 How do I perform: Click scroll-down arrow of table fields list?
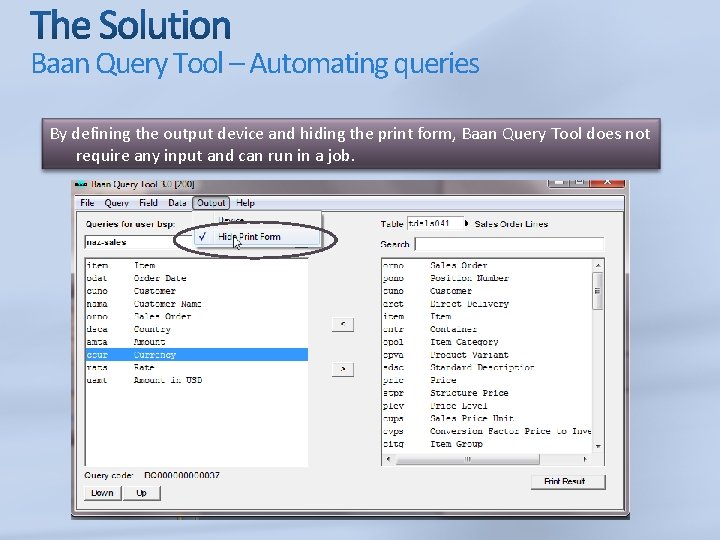click(598, 446)
